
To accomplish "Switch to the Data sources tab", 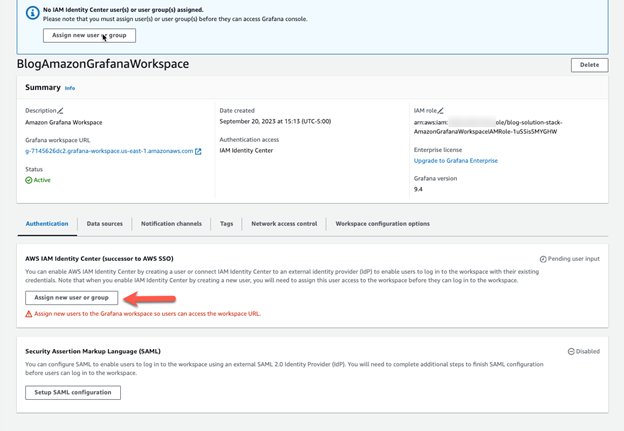I will (105, 224).
